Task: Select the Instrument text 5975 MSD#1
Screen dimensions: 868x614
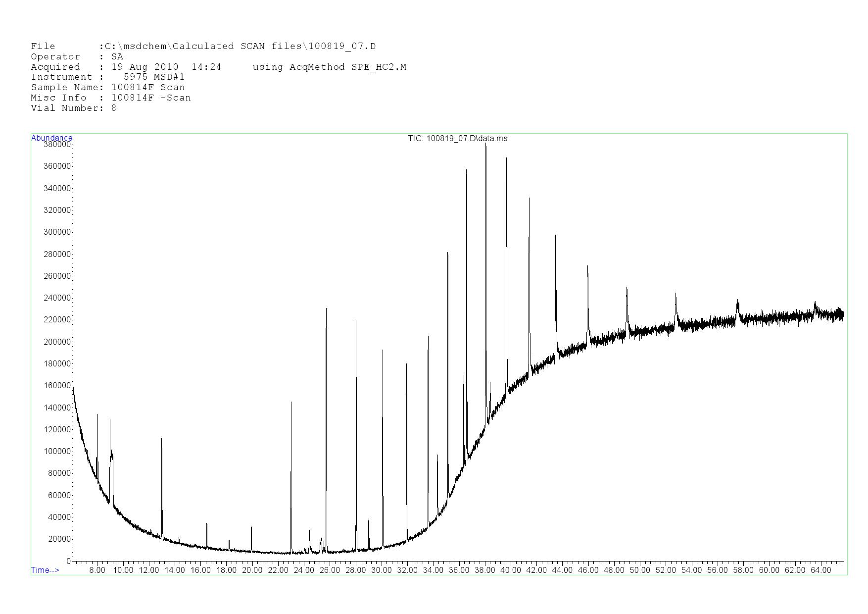Action: (x=154, y=77)
